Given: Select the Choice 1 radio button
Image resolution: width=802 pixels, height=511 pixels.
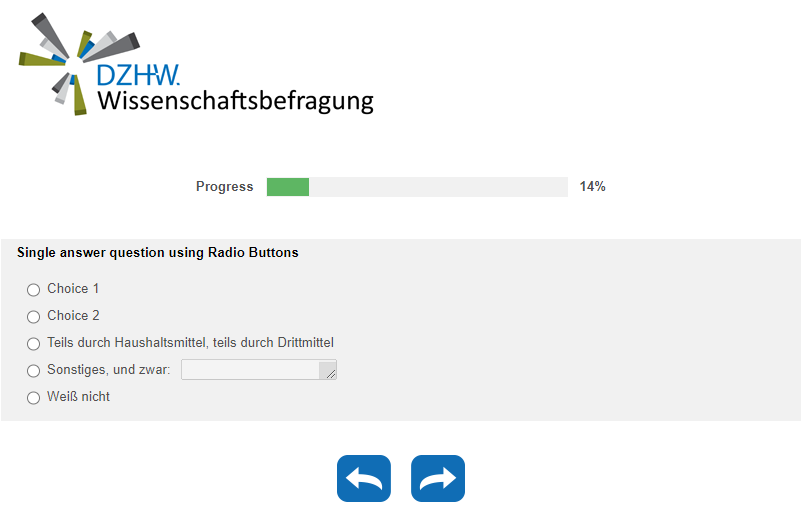Looking at the screenshot, I should (33, 290).
